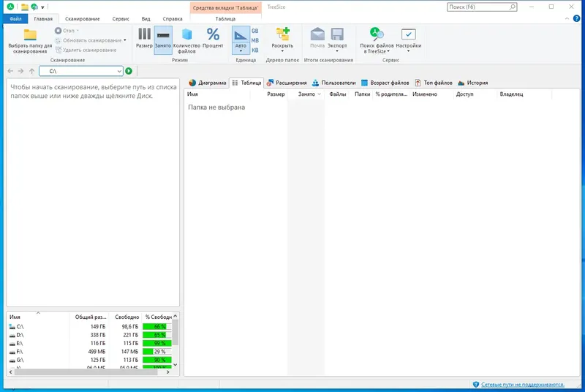The width and height of the screenshot is (585, 392).
Task: Toggle the Занято display mode
Action: (163, 39)
